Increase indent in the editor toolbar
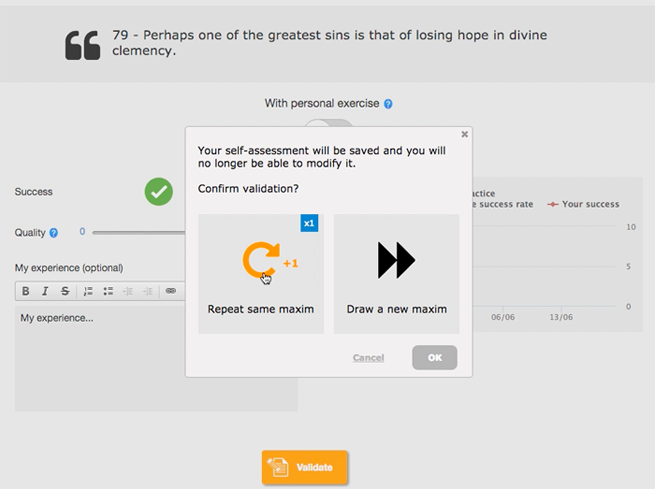The width and height of the screenshot is (655, 489). click(x=147, y=291)
